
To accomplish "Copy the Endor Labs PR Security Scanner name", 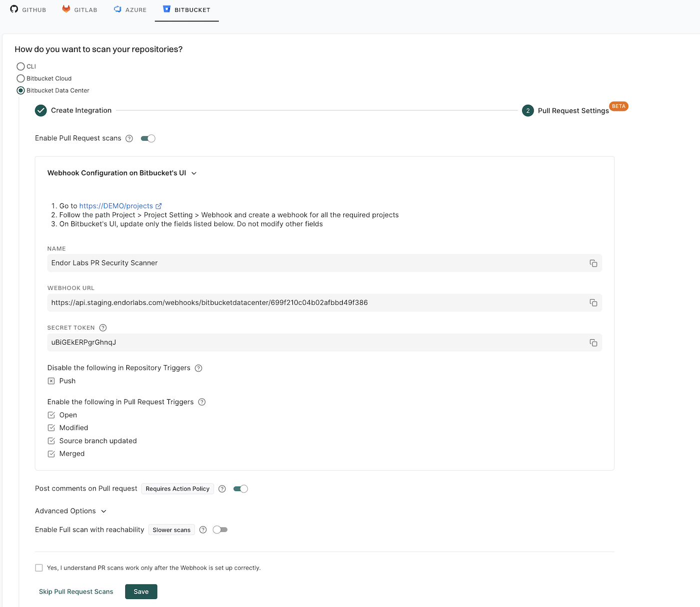I will 593,263.
